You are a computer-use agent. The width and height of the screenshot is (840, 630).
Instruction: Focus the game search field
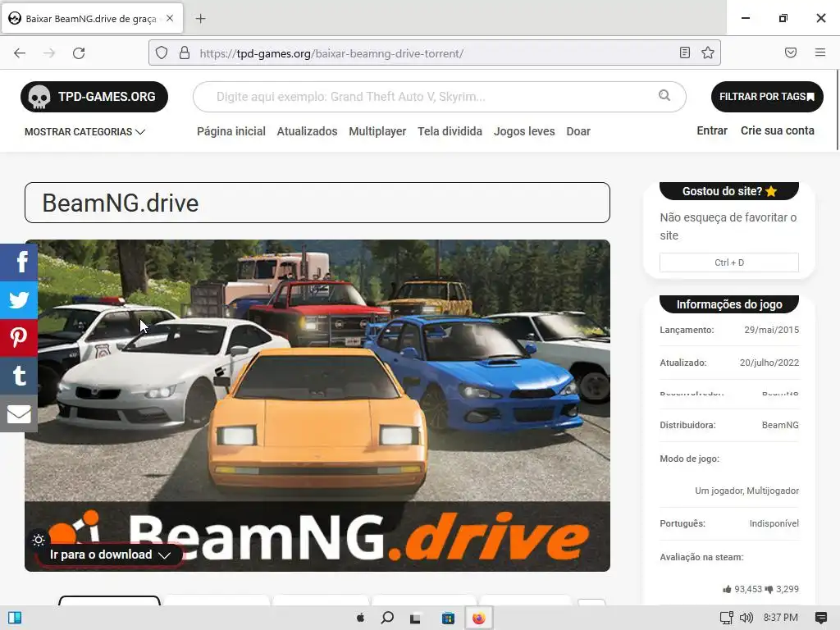[440, 97]
